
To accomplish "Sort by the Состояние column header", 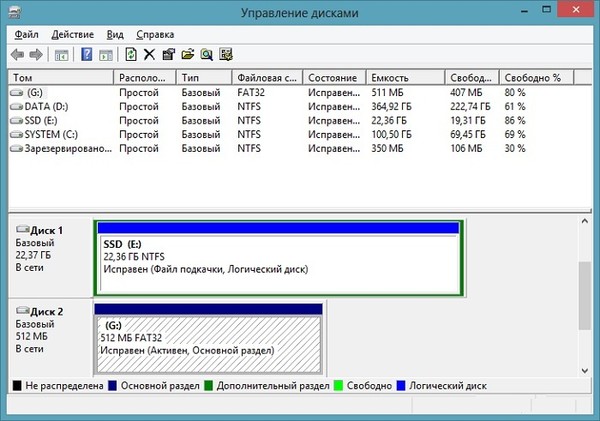I will pyautogui.click(x=334, y=78).
